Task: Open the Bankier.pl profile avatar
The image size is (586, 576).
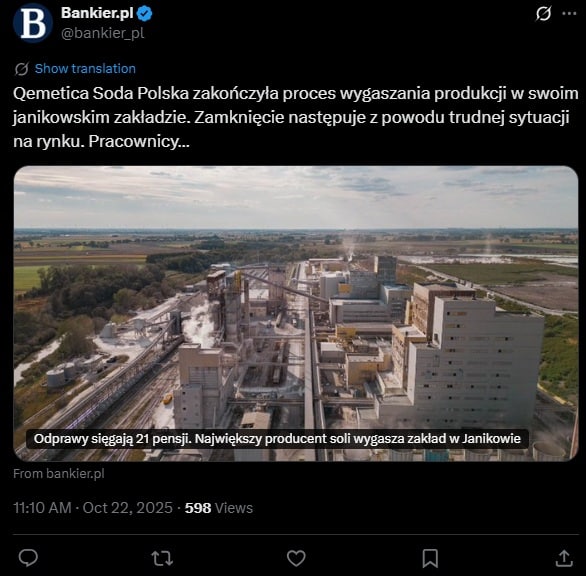Action: click(x=33, y=23)
